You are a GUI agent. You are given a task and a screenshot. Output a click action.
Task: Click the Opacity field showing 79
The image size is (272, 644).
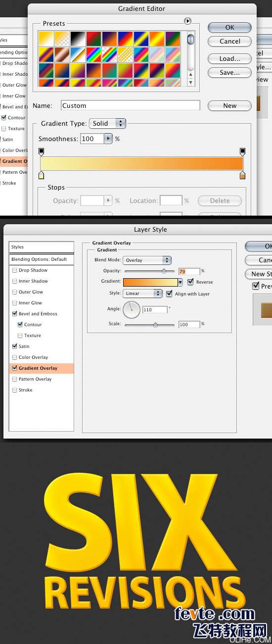click(x=189, y=271)
